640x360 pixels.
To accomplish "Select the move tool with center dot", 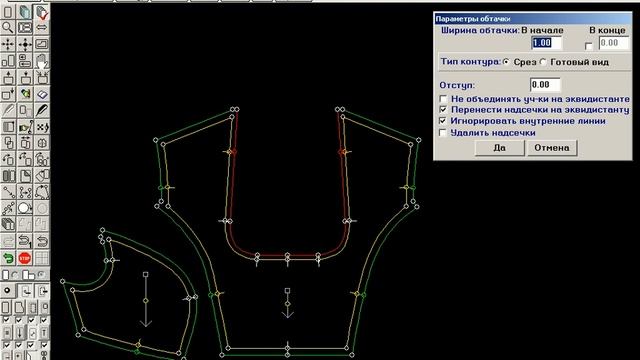I will click(x=25, y=44).
